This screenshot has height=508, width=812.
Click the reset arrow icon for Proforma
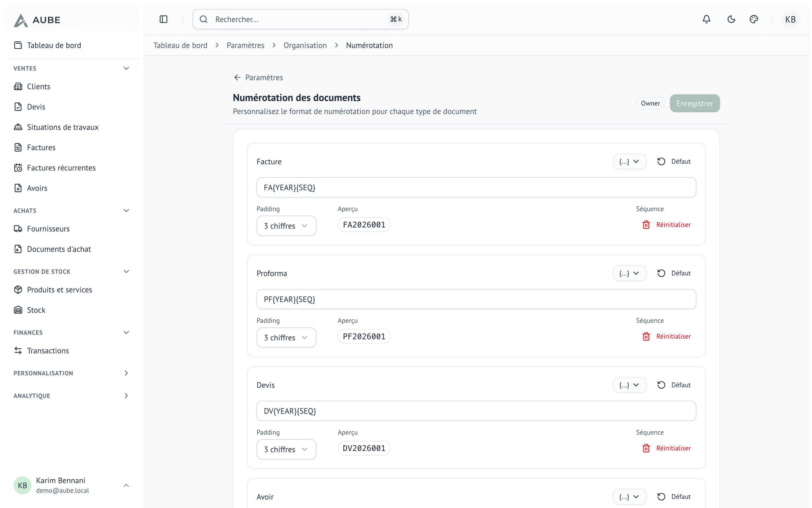[x=661, y=273]
